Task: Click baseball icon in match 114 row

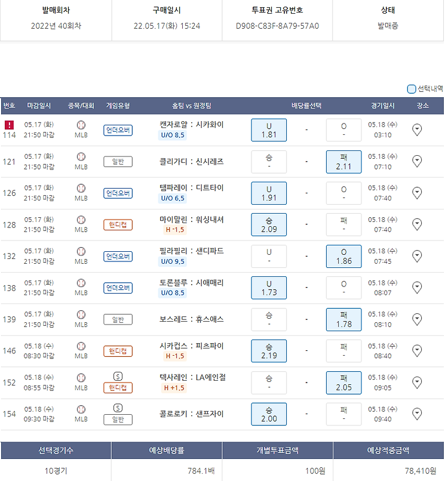Action: pos(81,125)
